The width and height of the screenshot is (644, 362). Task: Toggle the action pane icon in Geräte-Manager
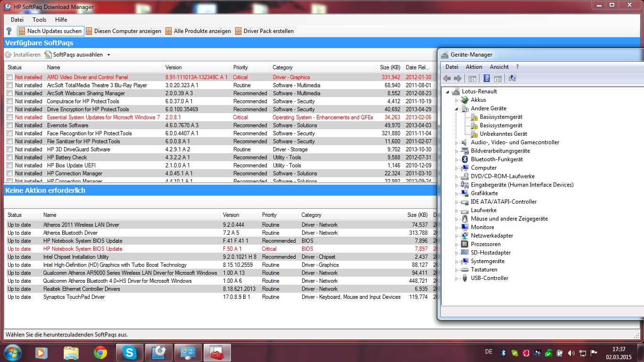(497, 78)
